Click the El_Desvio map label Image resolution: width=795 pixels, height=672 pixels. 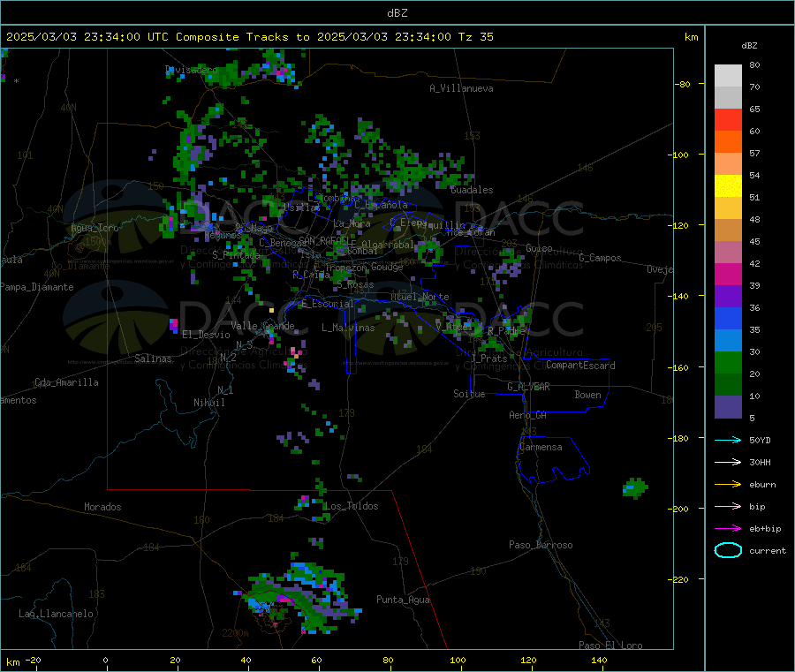(x=206, y=335)
